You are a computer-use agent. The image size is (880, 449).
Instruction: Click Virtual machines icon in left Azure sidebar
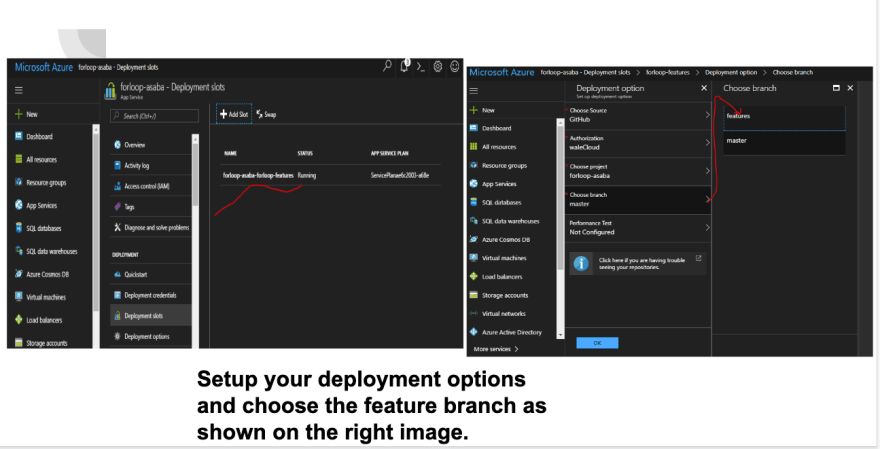pos(19,296)
